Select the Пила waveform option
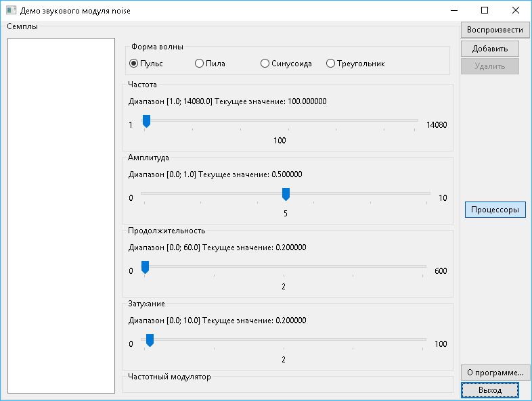532x401 pixels. pyautogui.click(x=199, y=64)
